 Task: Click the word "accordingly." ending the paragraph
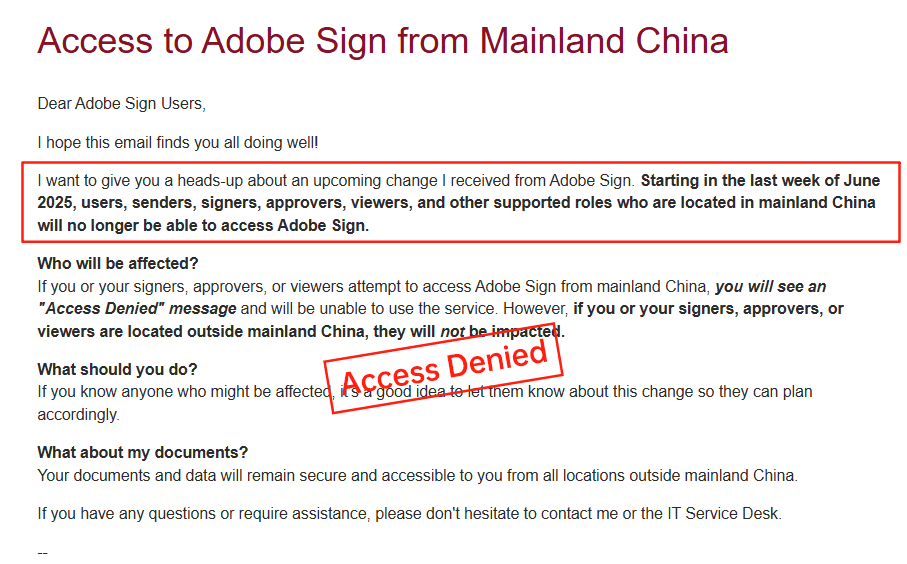78,414
